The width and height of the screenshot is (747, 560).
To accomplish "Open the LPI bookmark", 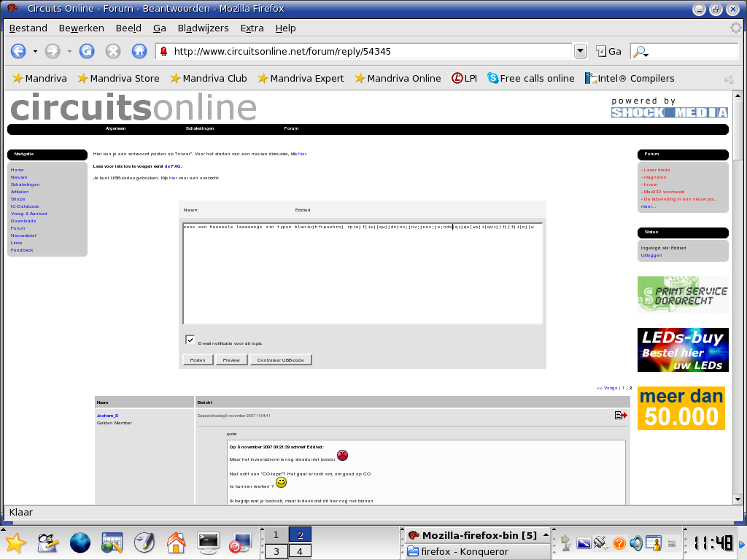I will 464,78.
